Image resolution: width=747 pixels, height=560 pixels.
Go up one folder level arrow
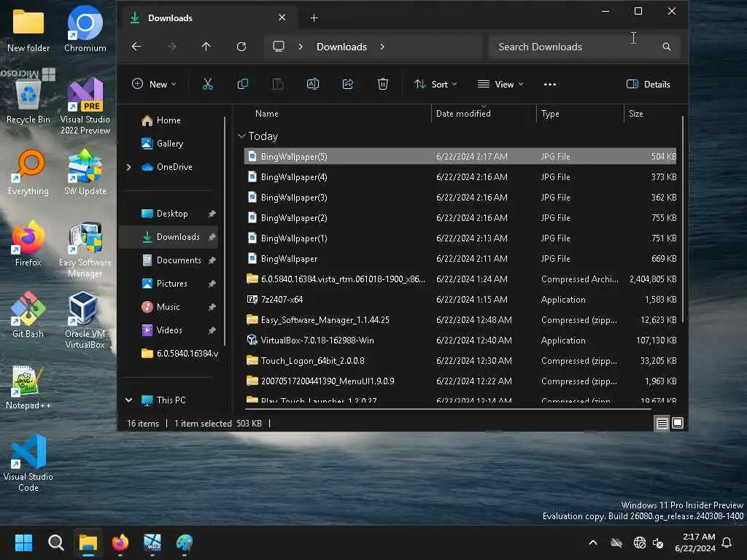[x=206, y=47]
